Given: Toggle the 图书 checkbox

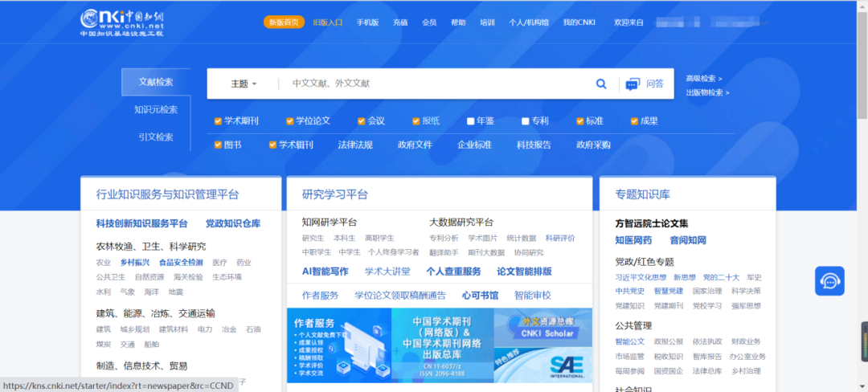Looking at the screenshot, I should tap(218, 145).
